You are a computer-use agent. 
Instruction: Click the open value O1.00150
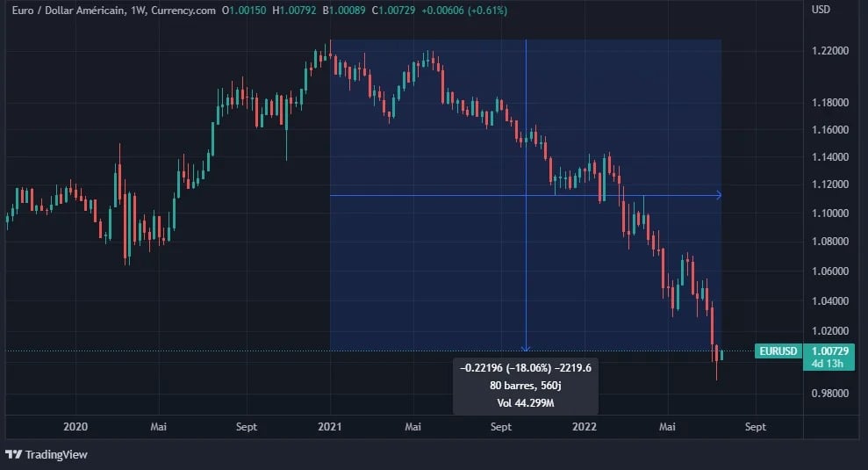pos(244,10)
